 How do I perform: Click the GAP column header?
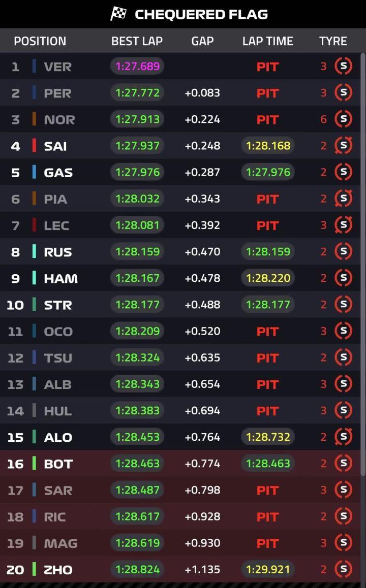pos(202,41)
